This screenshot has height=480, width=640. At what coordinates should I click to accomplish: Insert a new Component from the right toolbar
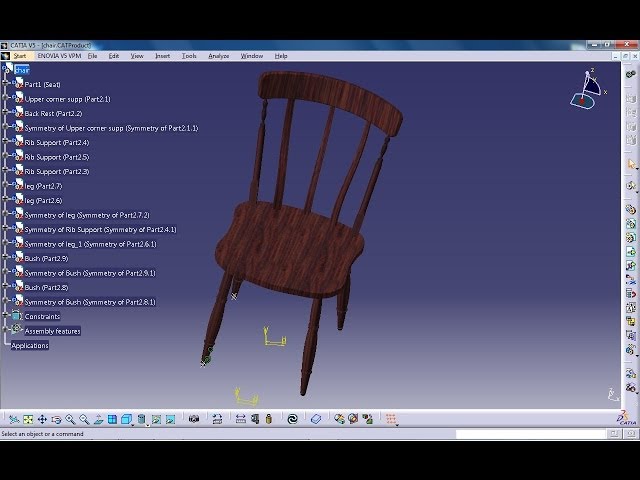tap(631, 210)
